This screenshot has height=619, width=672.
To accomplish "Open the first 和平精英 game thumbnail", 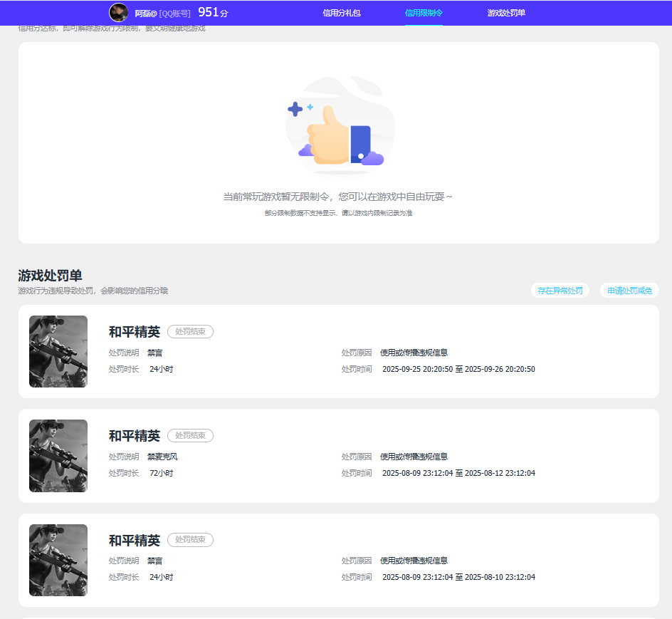I will (x=58, y=351).
